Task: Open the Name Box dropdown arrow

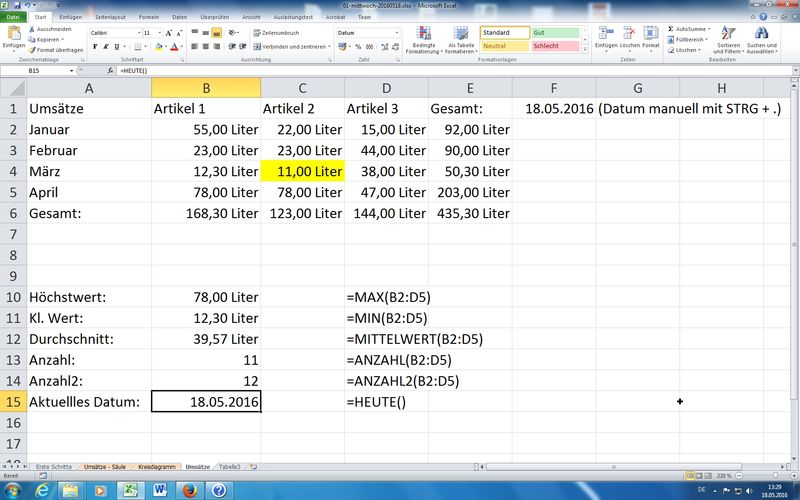Action: 82,72
